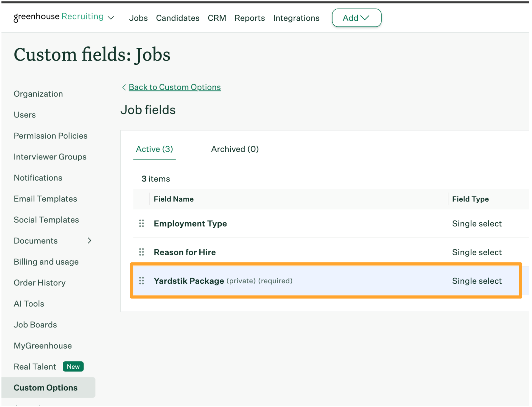This screenshot has height=407, width=532.
Task: Open the Greenhouse Recruiting product switcher chevron
Action: pos(111,18)
